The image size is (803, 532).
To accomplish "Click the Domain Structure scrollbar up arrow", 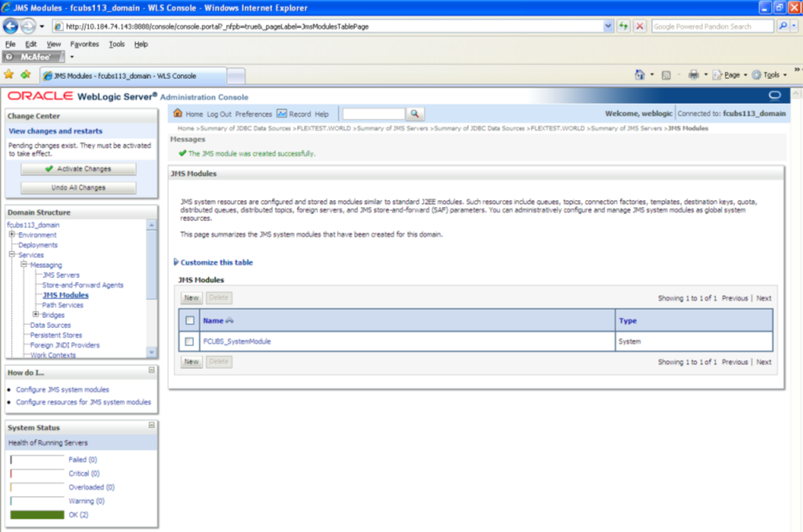I will click(x=152, y=225).
